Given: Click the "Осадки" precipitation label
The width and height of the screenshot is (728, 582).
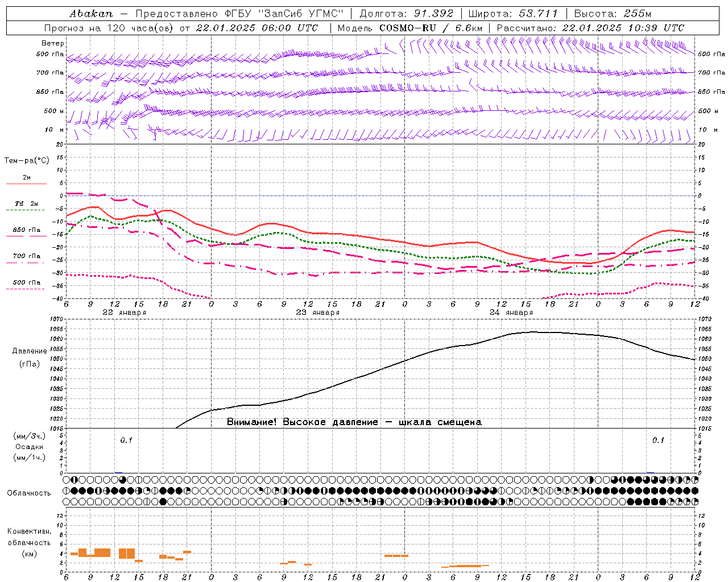Looking at the screenshot, I should 30,447.
